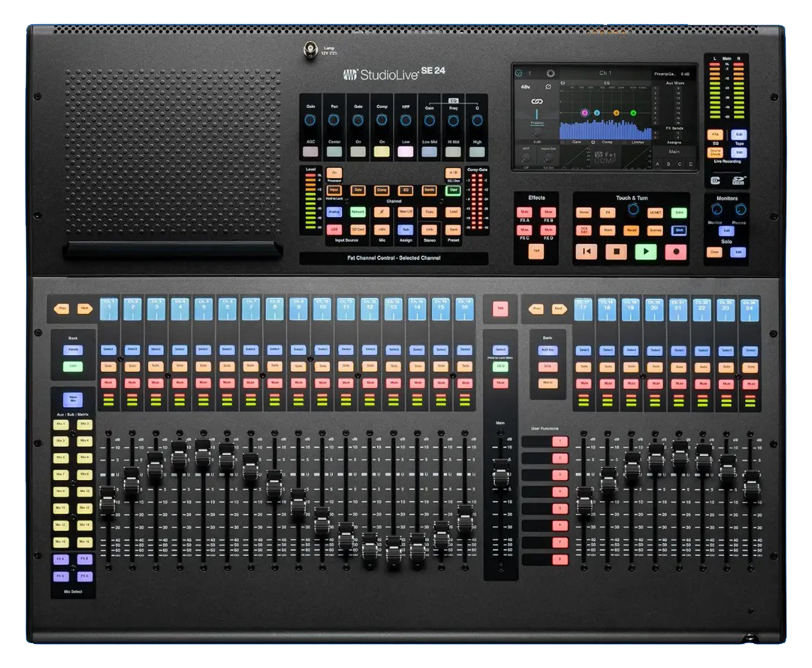
Task: Copy the selected channel settings
Action: (430, 212)
